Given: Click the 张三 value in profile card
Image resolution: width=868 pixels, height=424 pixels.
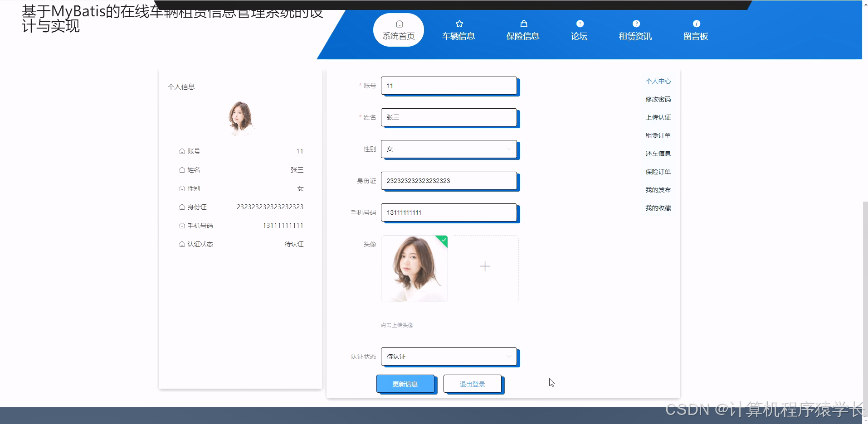Looking at the screenshot, I should 297,170.
